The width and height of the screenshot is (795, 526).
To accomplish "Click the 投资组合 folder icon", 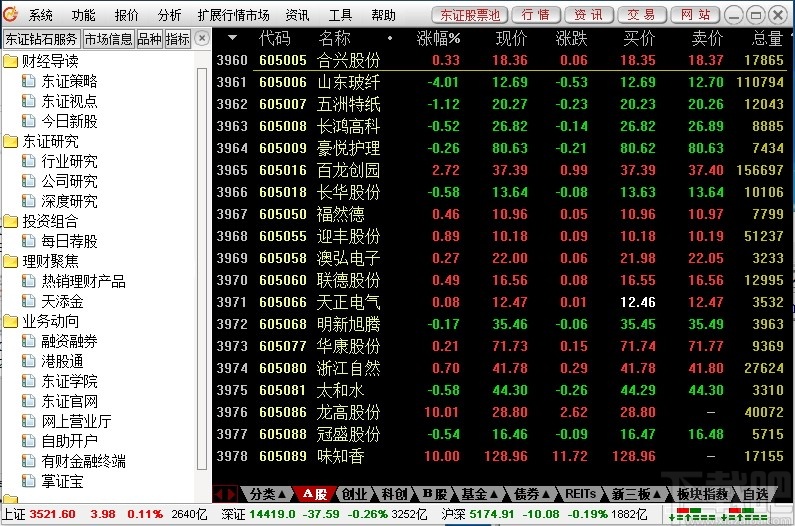I will click(x=11, y=221).
